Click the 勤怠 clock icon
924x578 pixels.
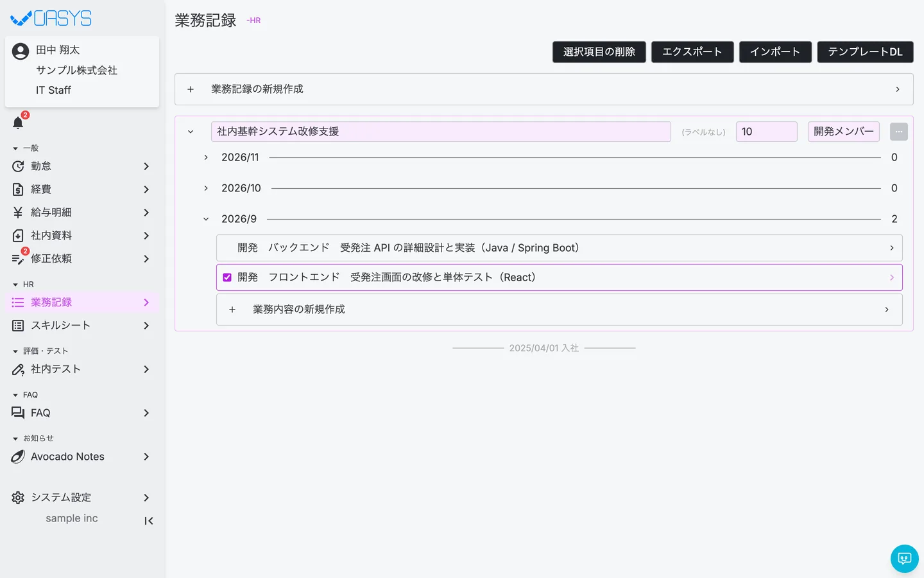18,166
